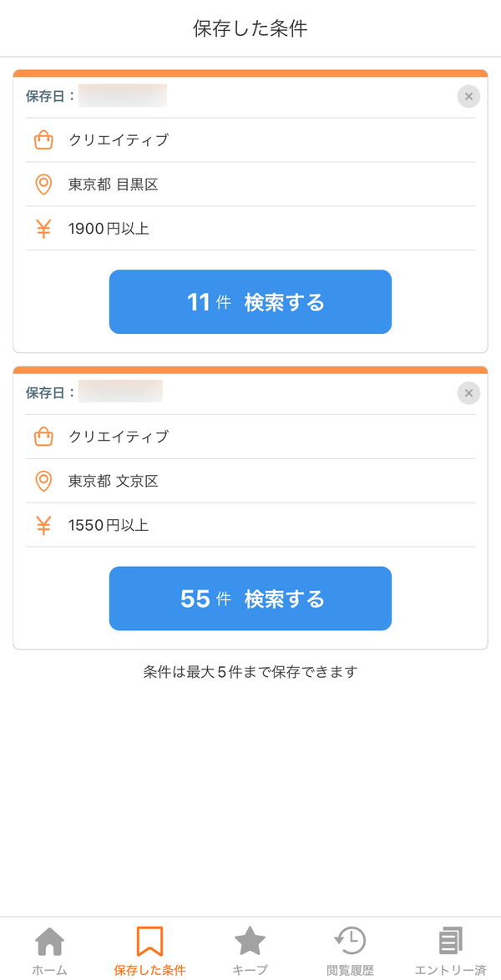This screenshot has width=501, height=980.
Task: Click the bag icon in the first card
Action: [x=43, y=140]
